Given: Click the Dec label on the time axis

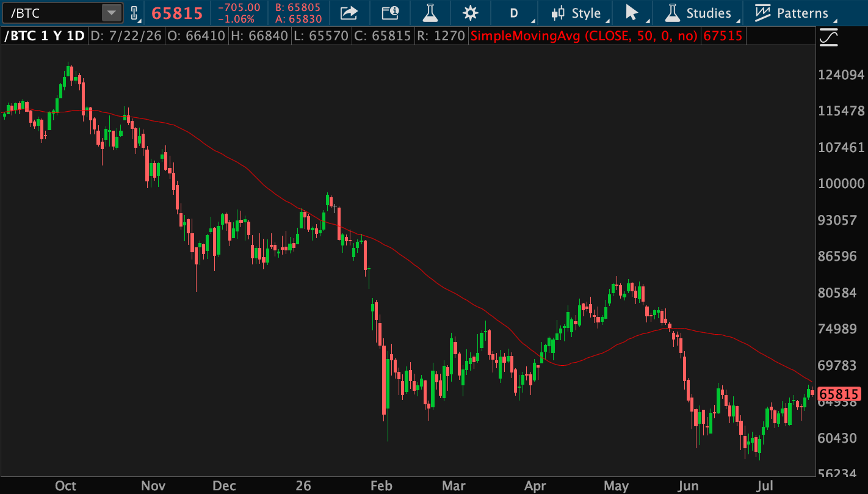Looking at the screenshot, I should click(x=224, y=486).
